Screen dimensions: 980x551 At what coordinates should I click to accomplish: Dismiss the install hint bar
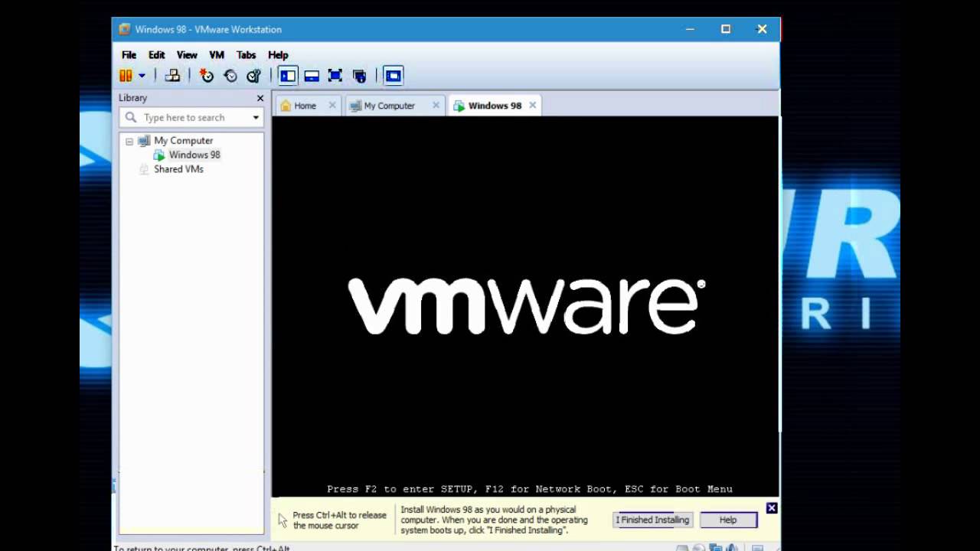(772, 508)
